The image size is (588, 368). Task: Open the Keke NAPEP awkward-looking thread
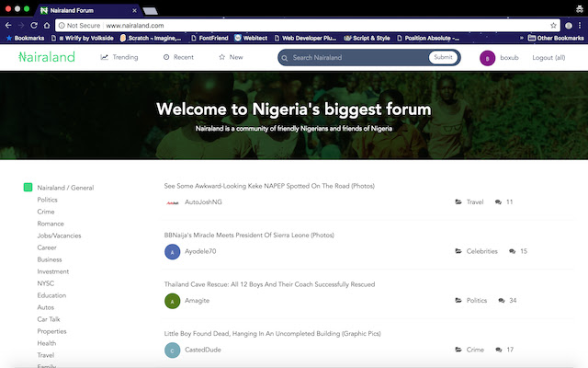[269, 186]
